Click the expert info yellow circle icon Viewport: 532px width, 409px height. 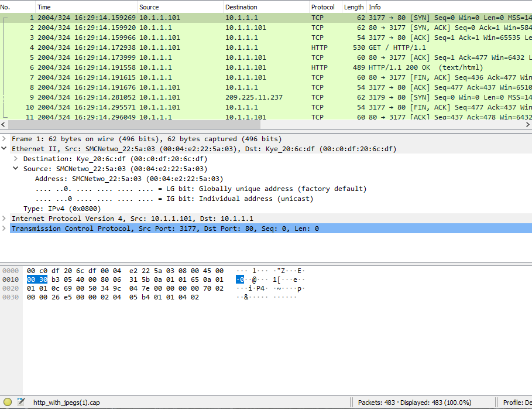[x=8, y=403]
